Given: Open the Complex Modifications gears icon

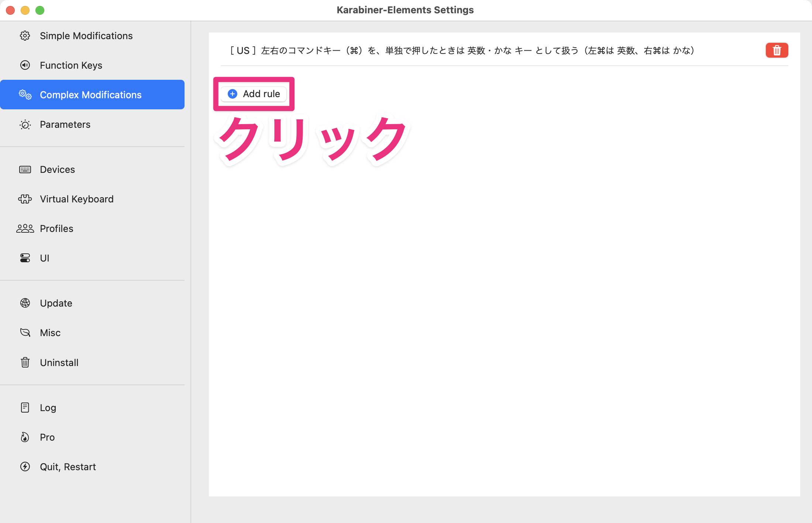Looking at the screenshot, I should (25, 95).
